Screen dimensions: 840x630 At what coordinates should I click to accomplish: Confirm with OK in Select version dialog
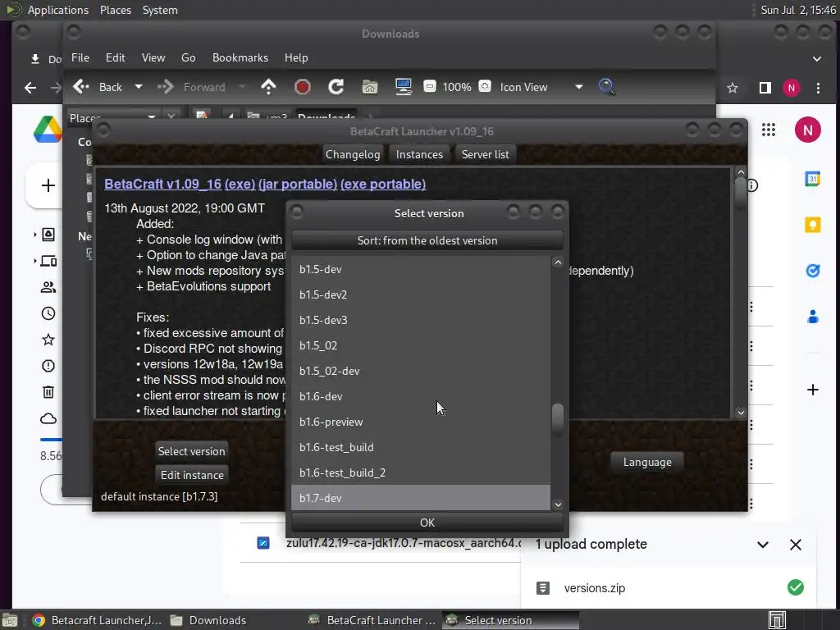(427, 523)
